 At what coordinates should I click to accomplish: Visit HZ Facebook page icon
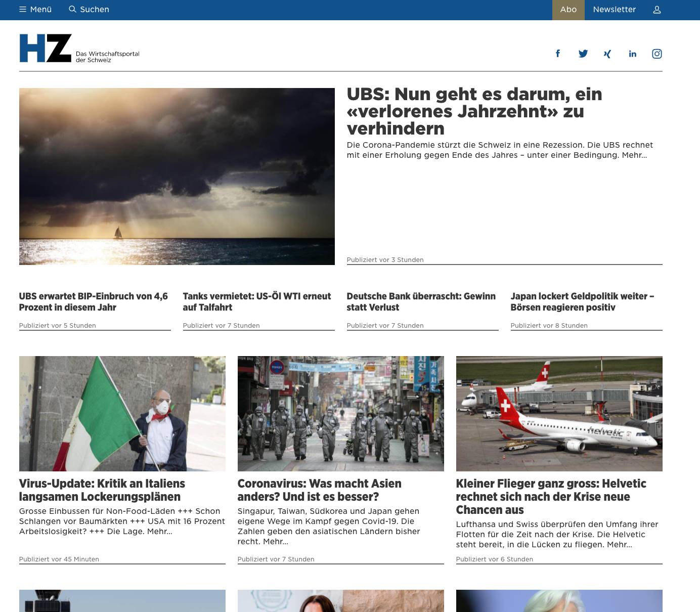pos(558,54)
